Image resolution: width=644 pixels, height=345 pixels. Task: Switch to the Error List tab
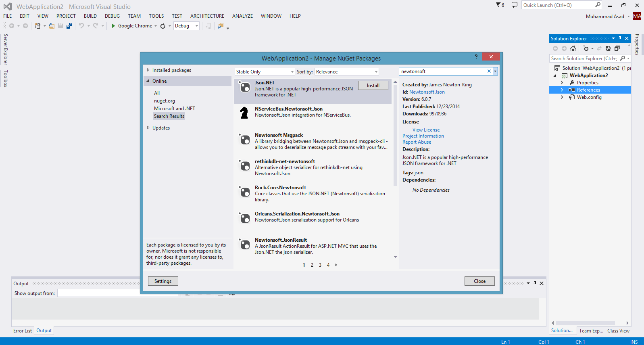[22, 331]
